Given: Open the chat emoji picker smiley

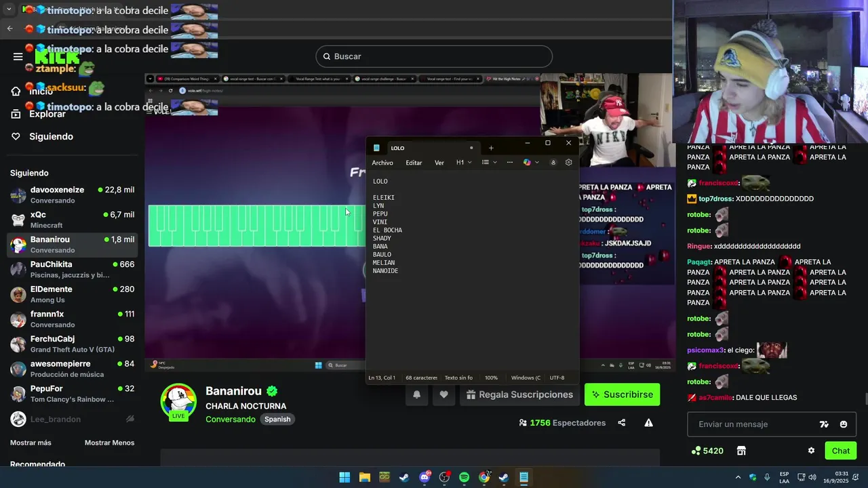Looking at the screenshot, I should point(844,424).
